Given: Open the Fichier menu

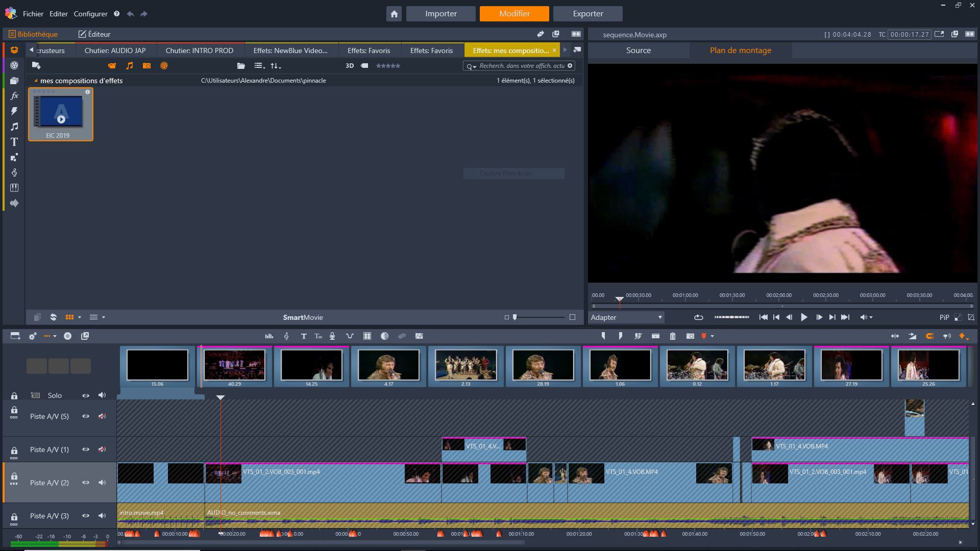Looking at the screenshot, I should (x=33, y=14).
